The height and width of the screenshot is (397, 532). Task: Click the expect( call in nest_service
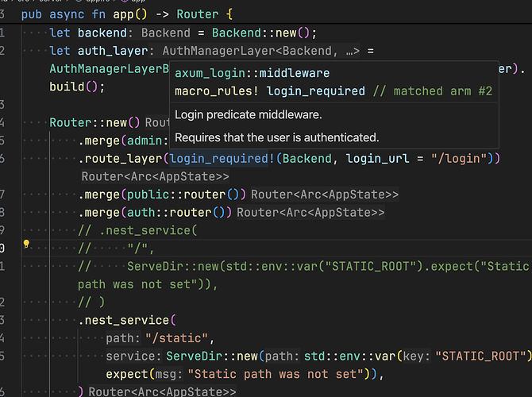(130, 374)
